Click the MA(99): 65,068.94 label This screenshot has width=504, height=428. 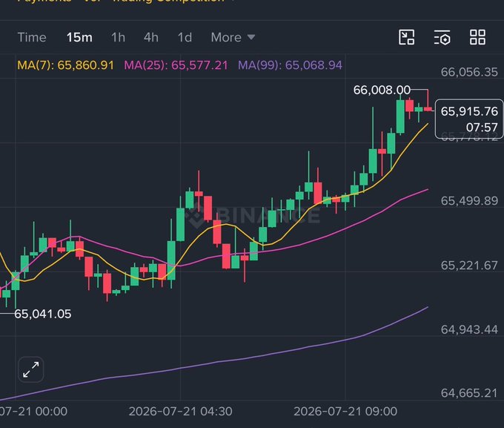coord(290,65)
